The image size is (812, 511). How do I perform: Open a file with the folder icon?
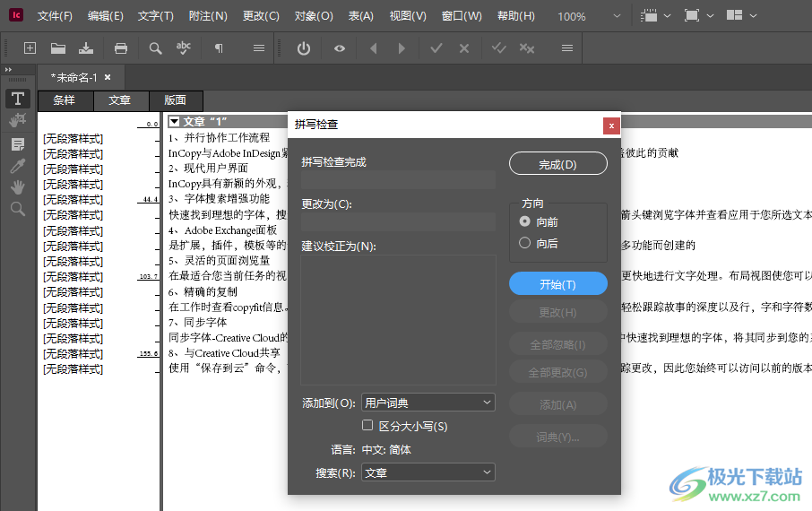[x=58, y=48]
